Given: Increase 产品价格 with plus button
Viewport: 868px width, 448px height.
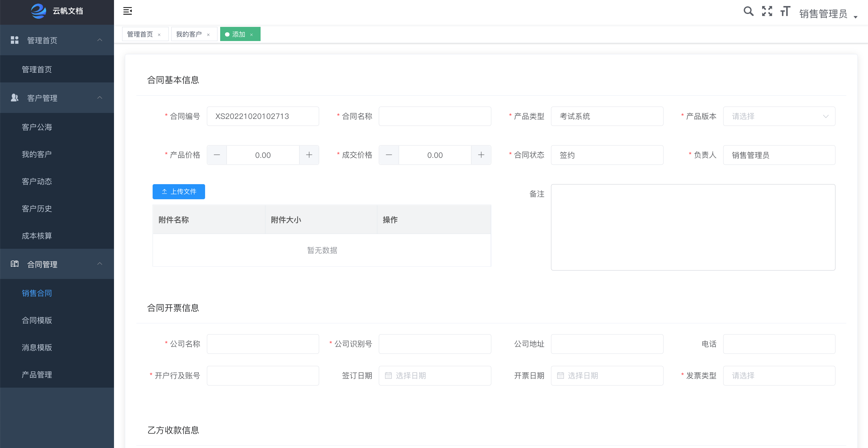Looking at the screenshot, I should coord(309,155).
